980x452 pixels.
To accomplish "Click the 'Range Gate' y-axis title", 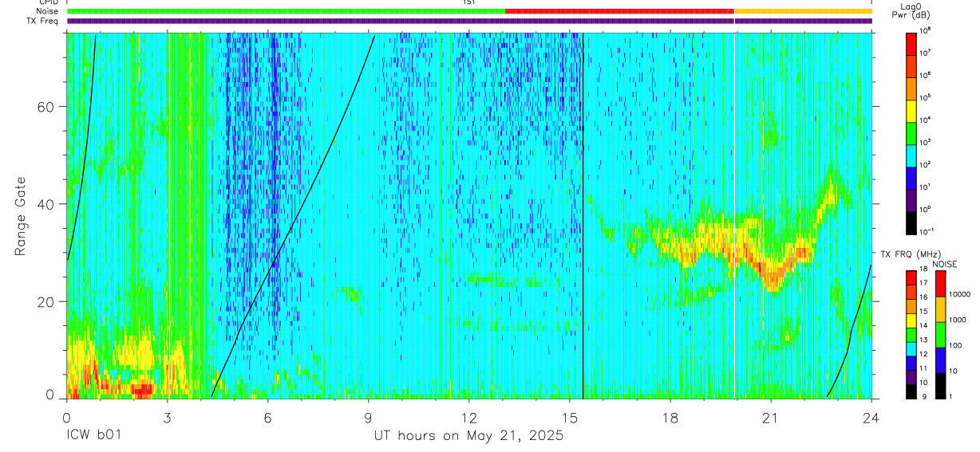I will click(x=22, y=216).
